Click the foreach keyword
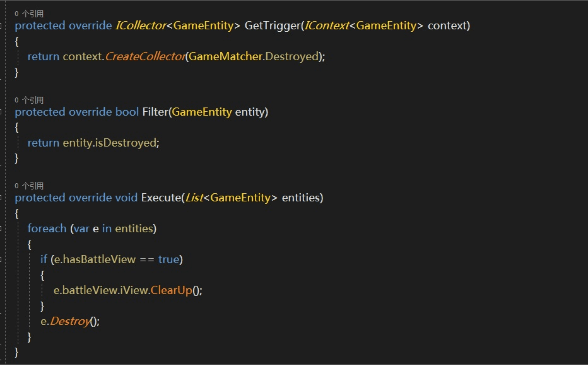588x365 pixels. (47, 228)
